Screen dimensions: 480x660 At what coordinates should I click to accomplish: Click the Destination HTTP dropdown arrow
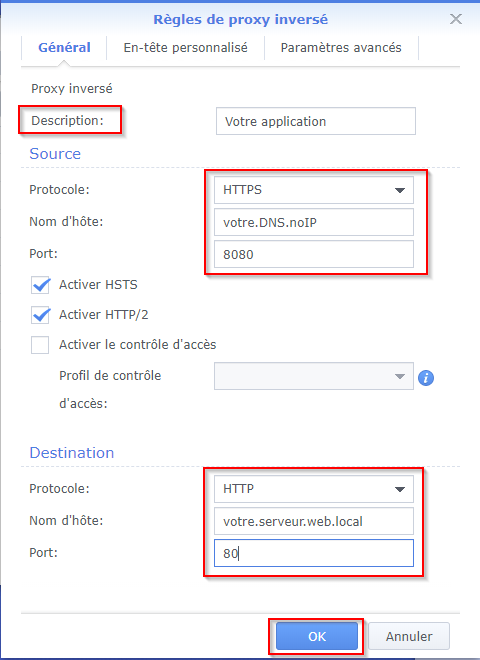[400, 489]
